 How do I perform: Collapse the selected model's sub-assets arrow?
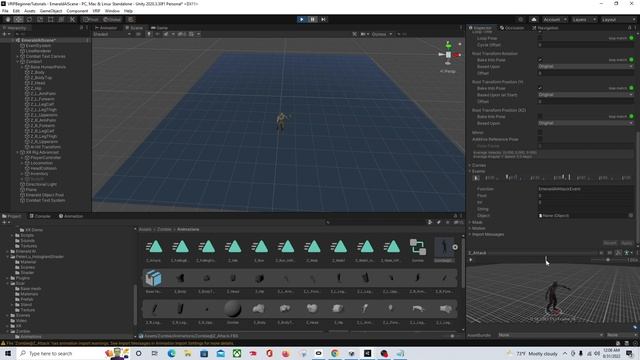click(x=455, y=247)
